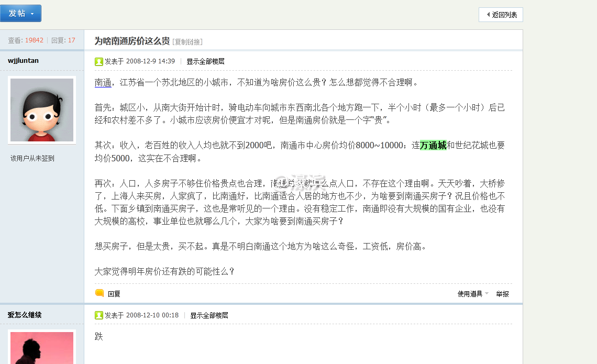Click the yellow reply bubble icon
Image resolution: width=597 pixels, height=364 pixels.
[x=99, y=293]
